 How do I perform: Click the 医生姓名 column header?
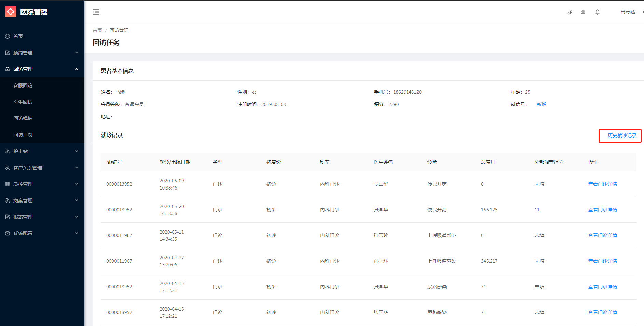383,162
